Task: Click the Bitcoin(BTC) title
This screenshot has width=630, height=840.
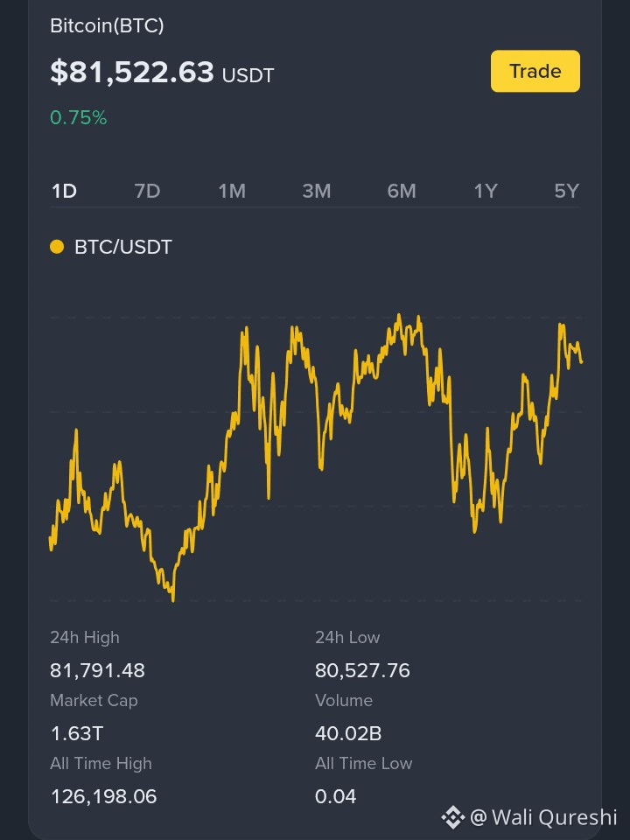Action: [107, 25]
